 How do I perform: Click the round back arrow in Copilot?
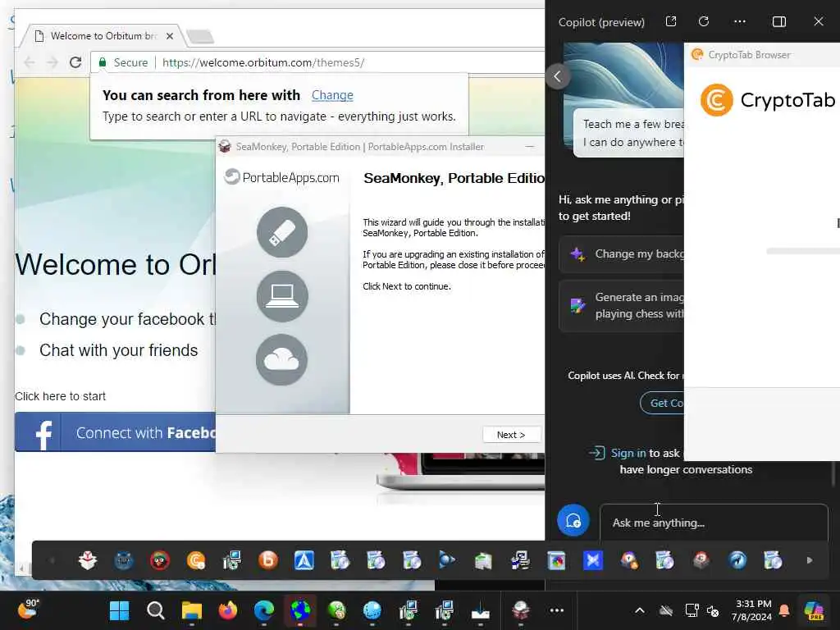558,76
